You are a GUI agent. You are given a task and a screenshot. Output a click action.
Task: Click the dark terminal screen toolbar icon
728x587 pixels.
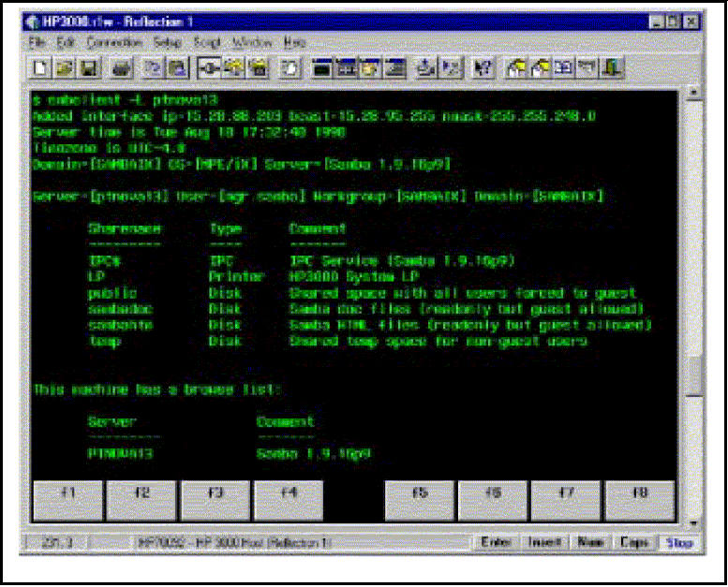pos(321,68)
